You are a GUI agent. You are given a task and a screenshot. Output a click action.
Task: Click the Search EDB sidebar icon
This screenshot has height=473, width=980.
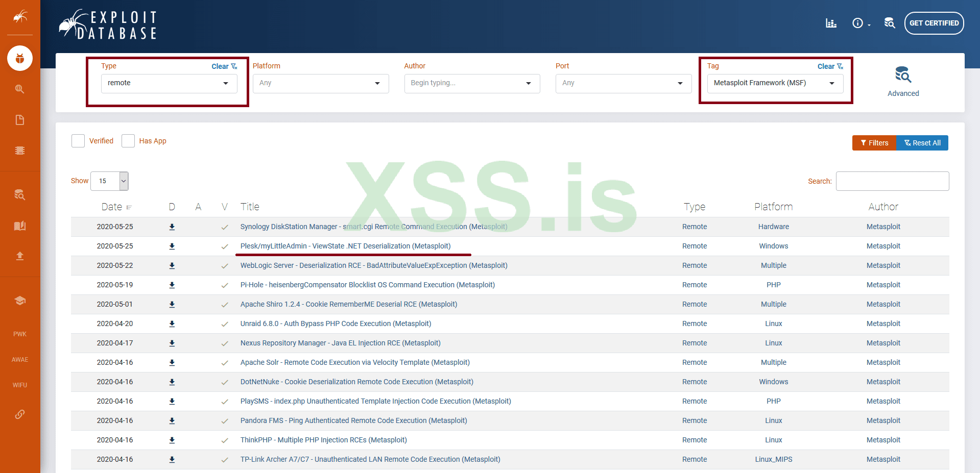coord(20,194)
